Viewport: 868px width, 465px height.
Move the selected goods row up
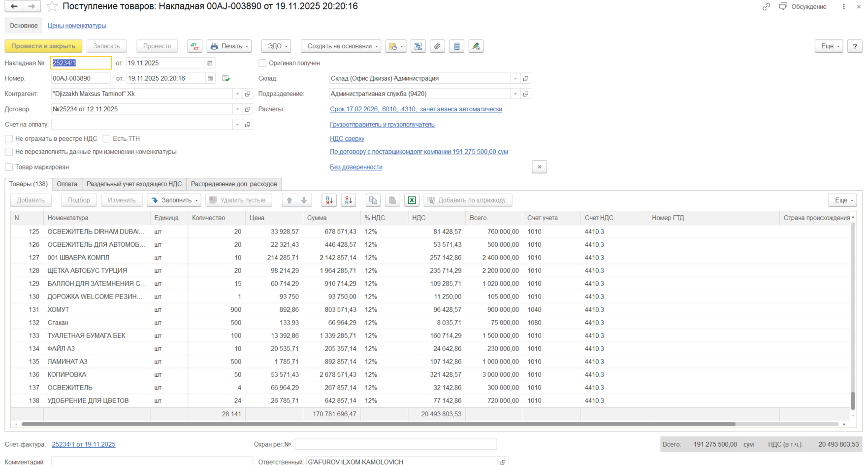289,200
